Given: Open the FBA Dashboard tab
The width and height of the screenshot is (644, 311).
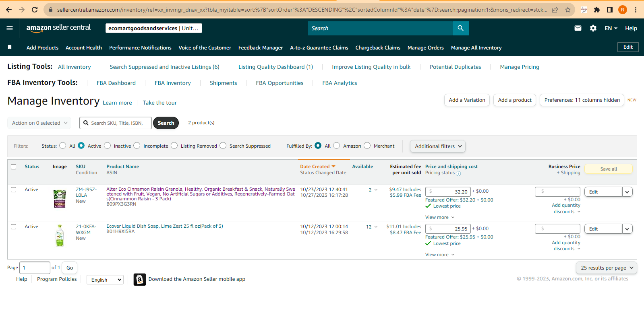Looking at the screenshot, I should click(x=116, y=83).
